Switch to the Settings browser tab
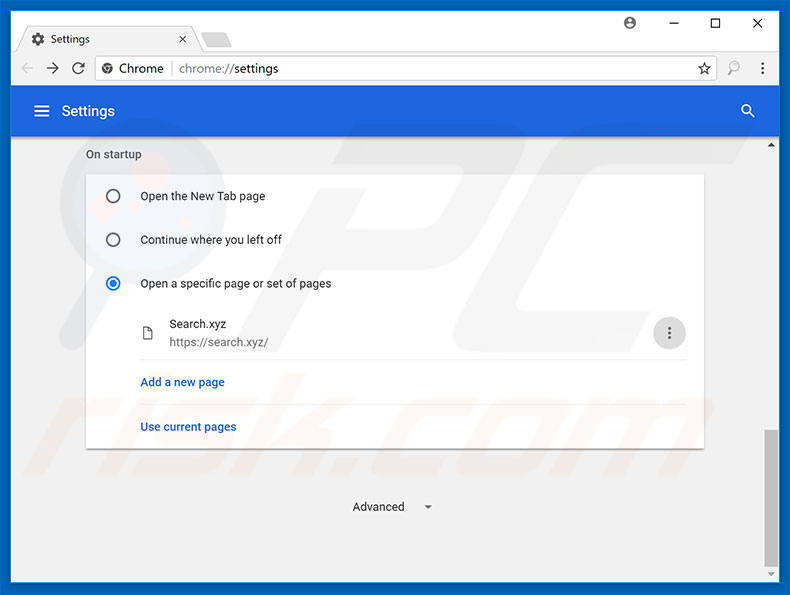Screen dimensions: 790x595 [x=108, y=39]
